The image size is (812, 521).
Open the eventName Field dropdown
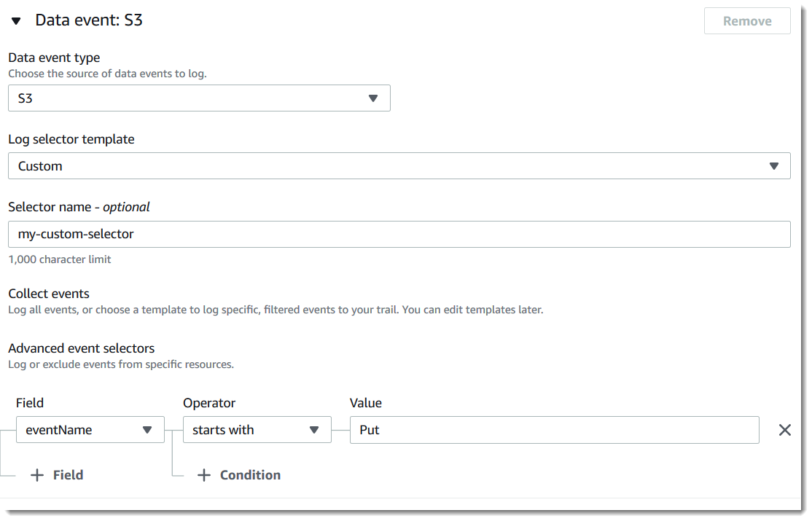(80, 430)
